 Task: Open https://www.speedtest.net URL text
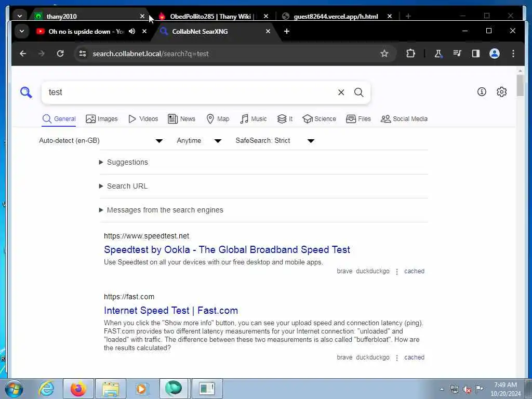pos(146,236)
